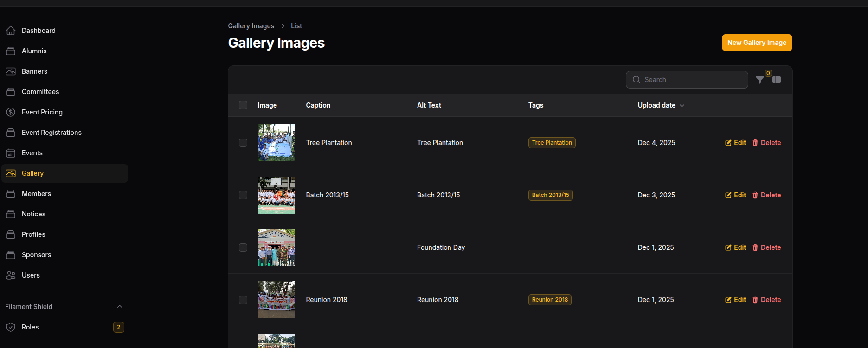Click the Caption column header

(318, 105)
